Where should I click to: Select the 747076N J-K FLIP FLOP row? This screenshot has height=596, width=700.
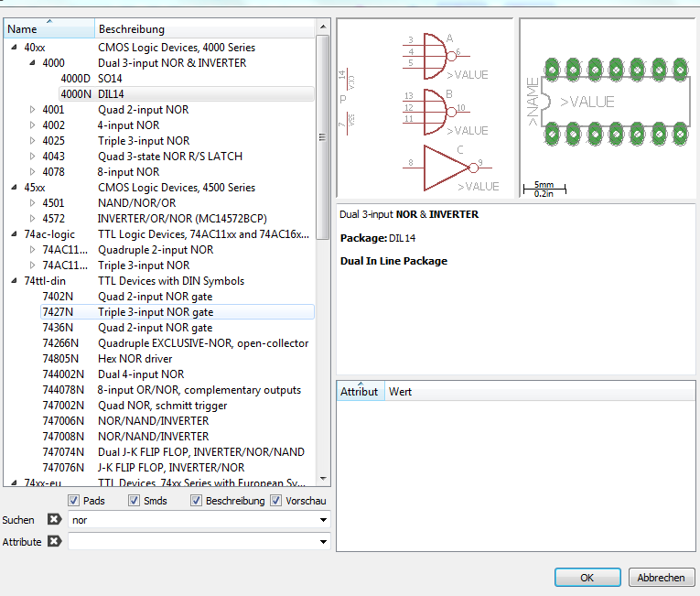tap(178, 467)
